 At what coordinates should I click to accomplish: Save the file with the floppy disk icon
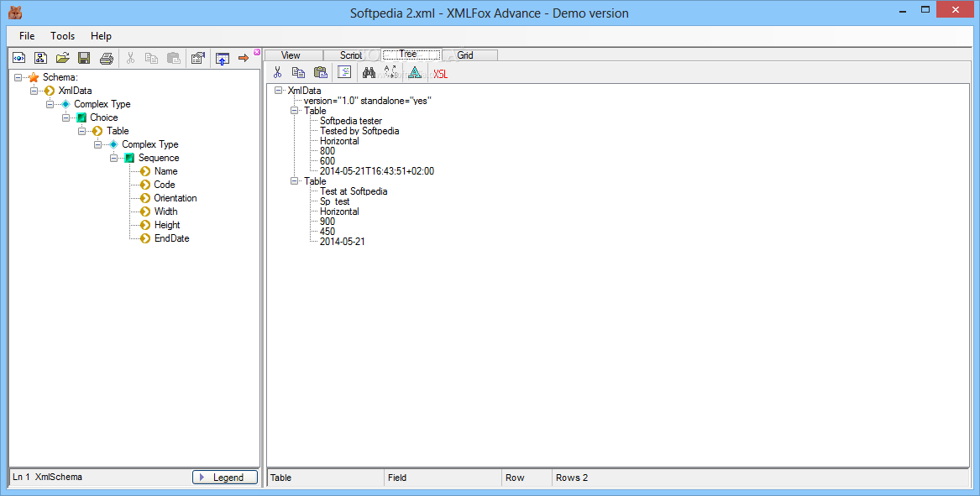[84, 58]
